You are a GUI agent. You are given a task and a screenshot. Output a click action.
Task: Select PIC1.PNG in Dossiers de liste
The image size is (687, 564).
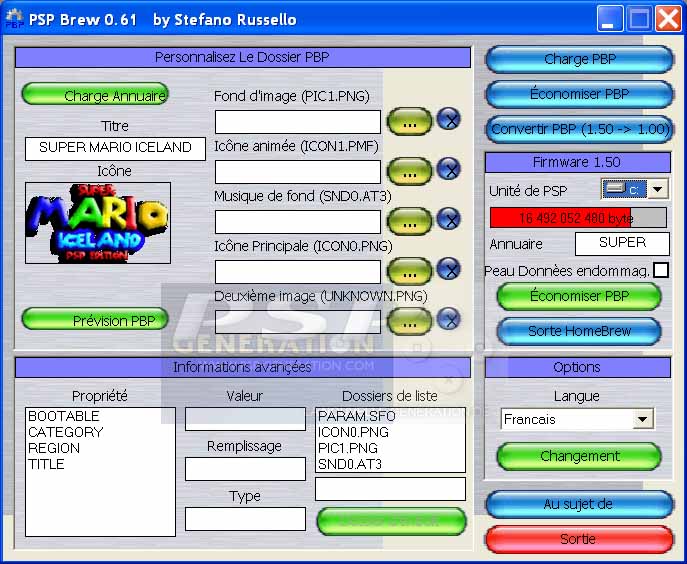(390, 448)
